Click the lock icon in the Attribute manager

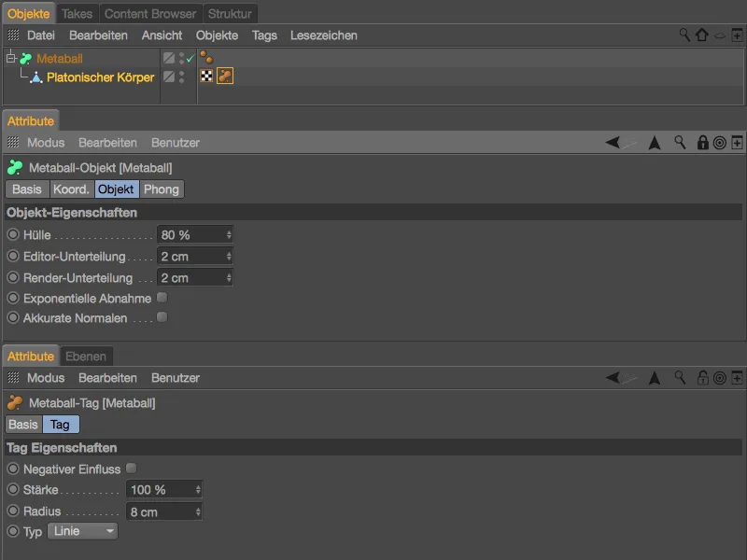point(703,143)
